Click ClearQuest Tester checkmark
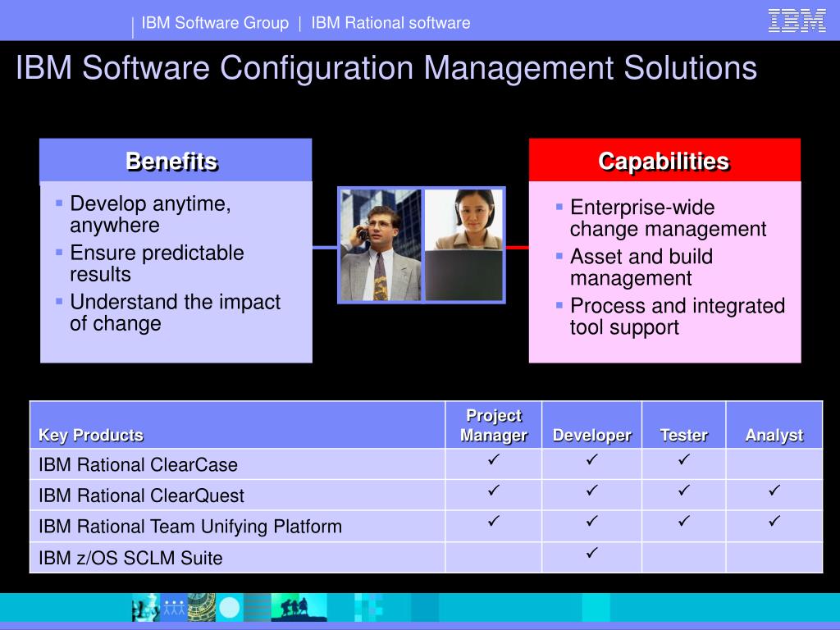 [x=683, y=490]
